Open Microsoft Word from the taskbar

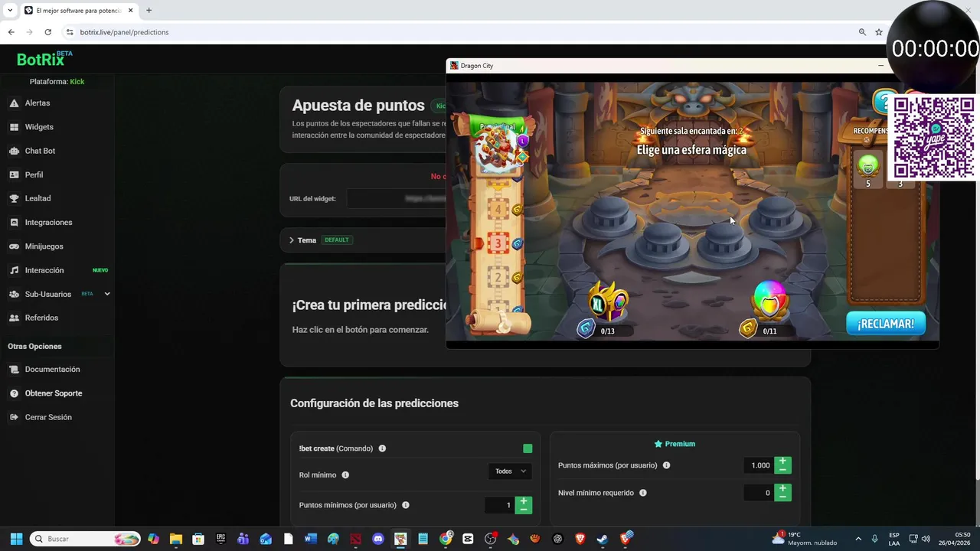pos(310,539)
